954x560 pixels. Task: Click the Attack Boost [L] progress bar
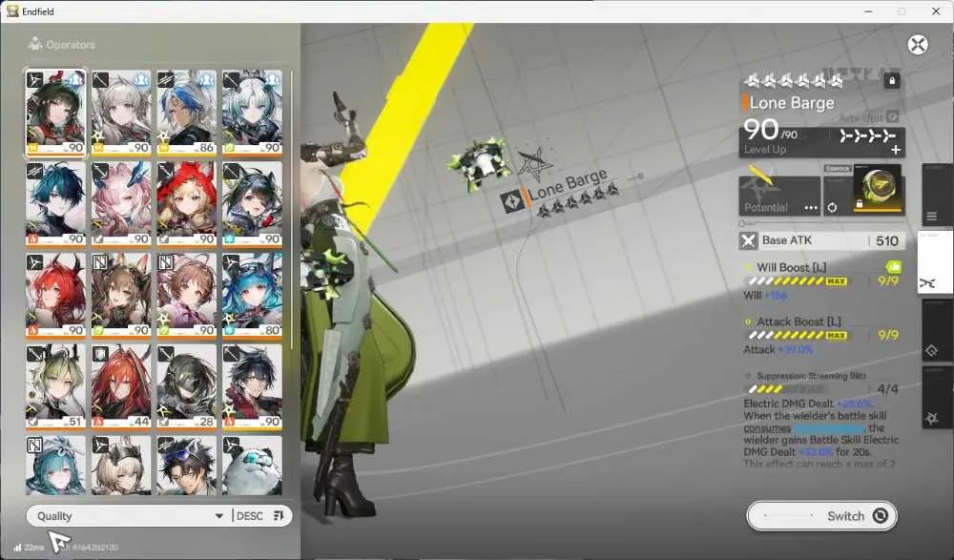(797, 336)
